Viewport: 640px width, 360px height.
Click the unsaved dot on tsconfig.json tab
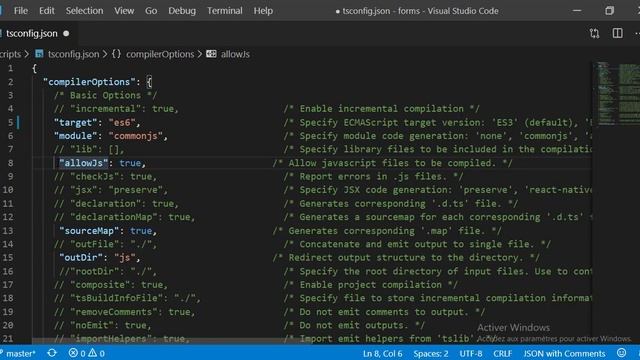click(x=66, y=33)
